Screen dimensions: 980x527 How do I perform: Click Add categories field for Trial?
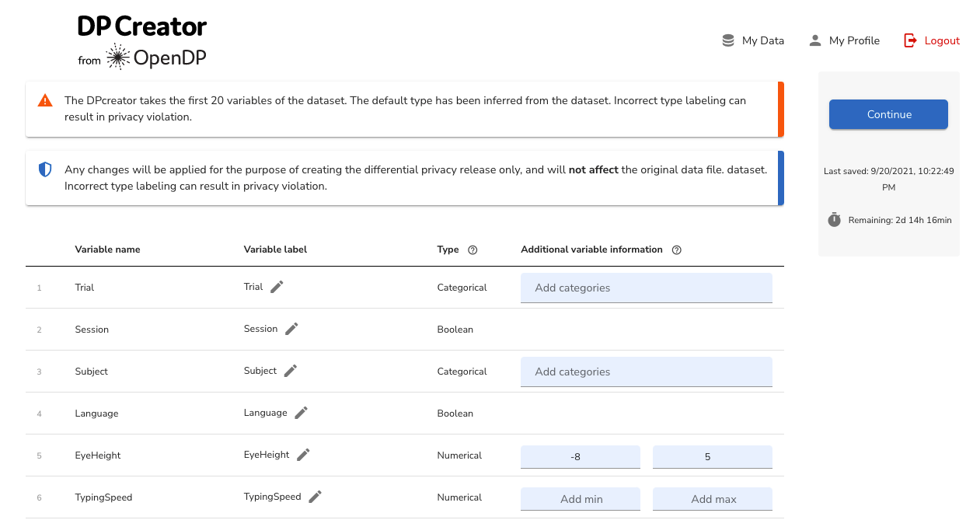click(x=646, y=288)
